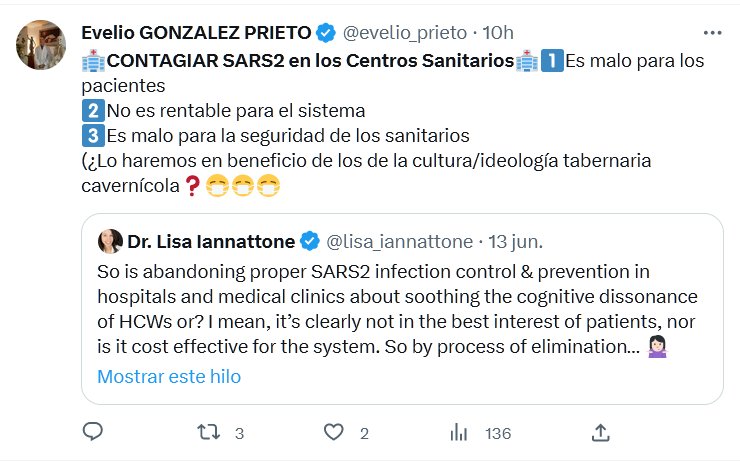Click verified badge next to Dr. Lisa Iannattone

point(310,241)
